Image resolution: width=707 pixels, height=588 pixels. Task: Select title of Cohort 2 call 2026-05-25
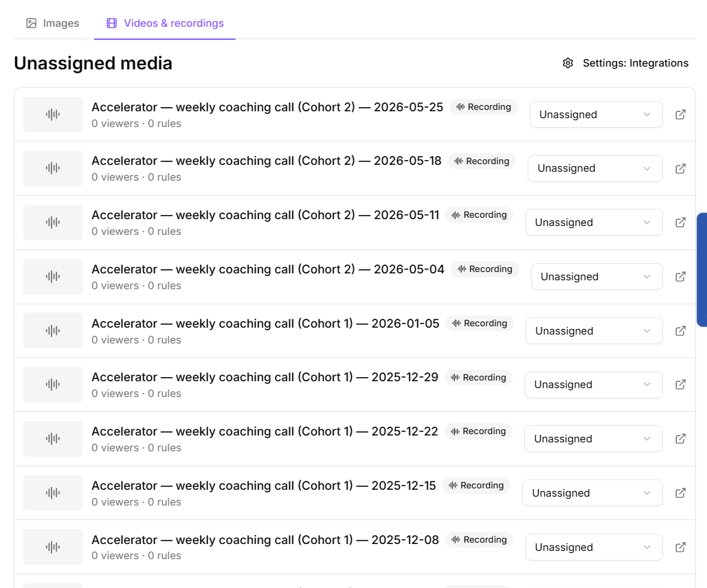(267, 107)
